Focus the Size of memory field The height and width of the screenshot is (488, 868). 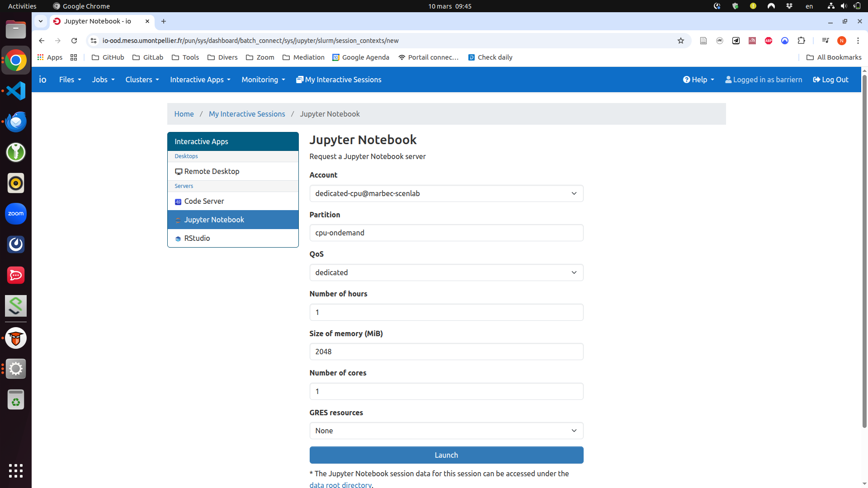[x=446, y=352]
